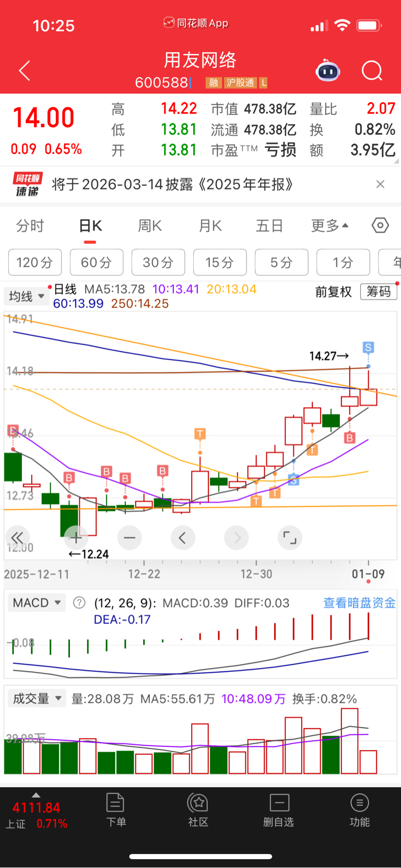Open MACD help question mark icon

point(79,603)
